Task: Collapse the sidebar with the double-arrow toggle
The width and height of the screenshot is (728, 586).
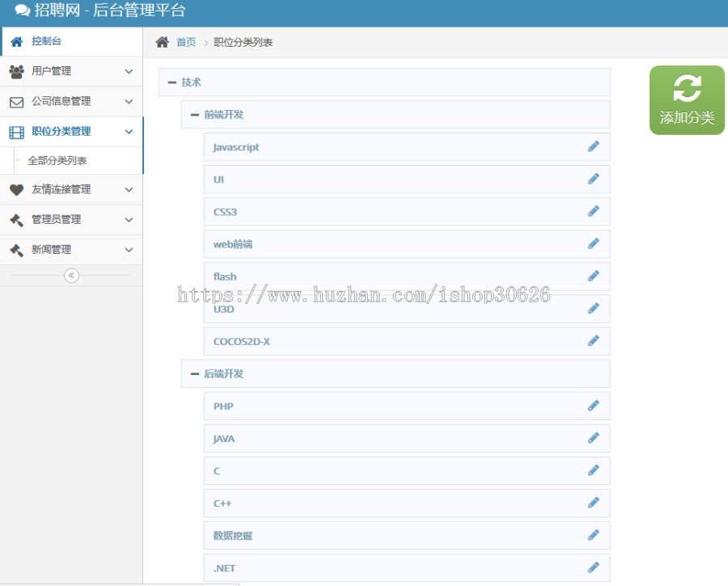Action: (x=71, y=275)
